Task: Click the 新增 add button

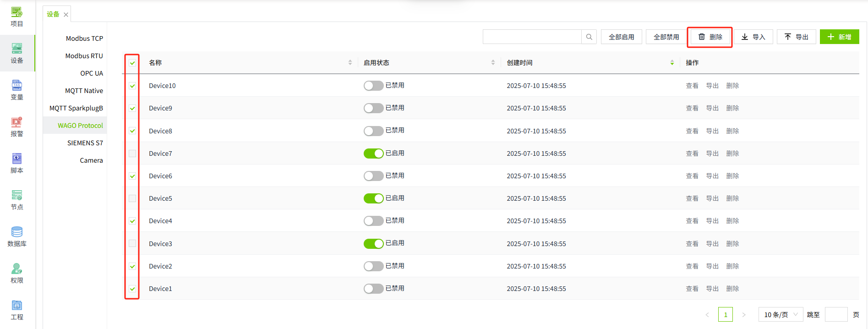Action: 839,37
